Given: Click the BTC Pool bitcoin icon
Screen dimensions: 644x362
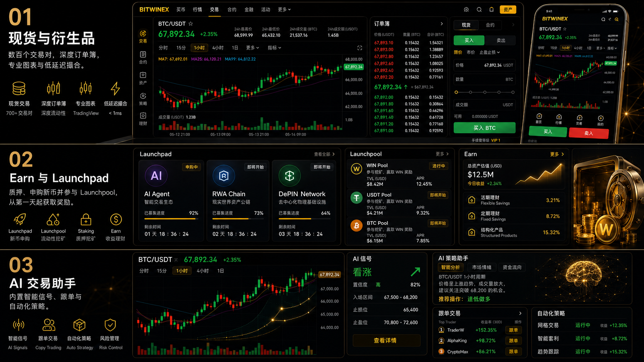Looking at the screenshot, I should [356, 226].
